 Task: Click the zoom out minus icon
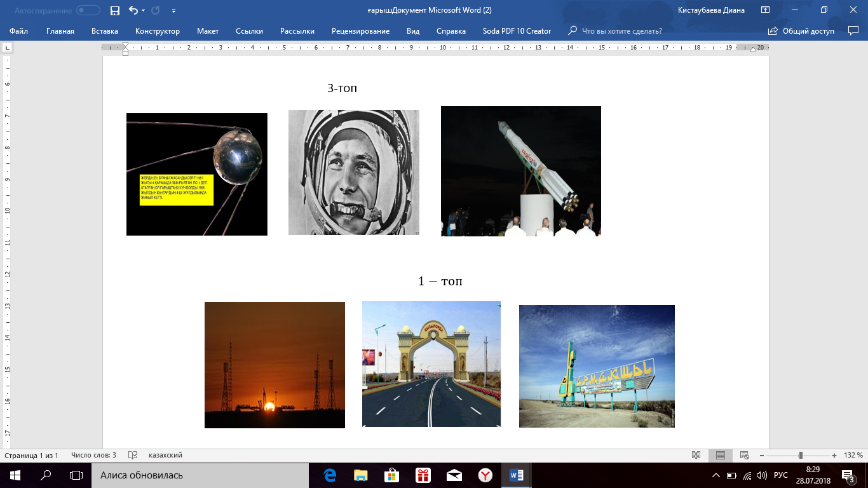pyautogui.click(x=763, y=456)
